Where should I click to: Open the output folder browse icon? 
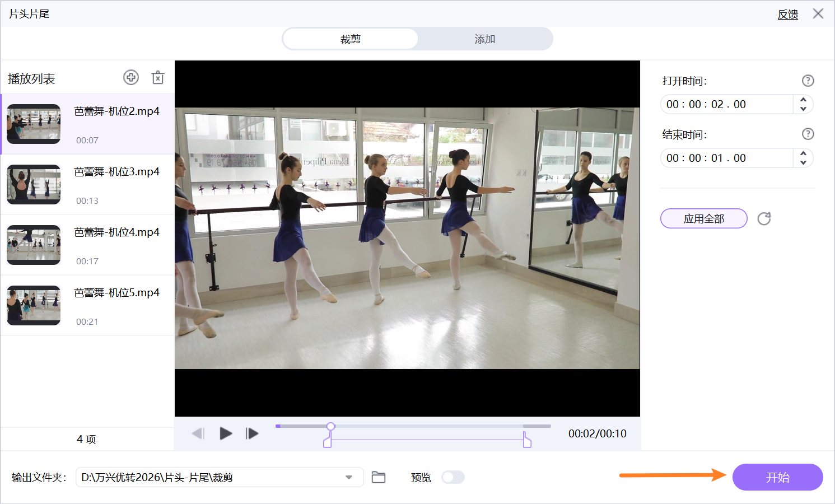(x=379, y=477)
